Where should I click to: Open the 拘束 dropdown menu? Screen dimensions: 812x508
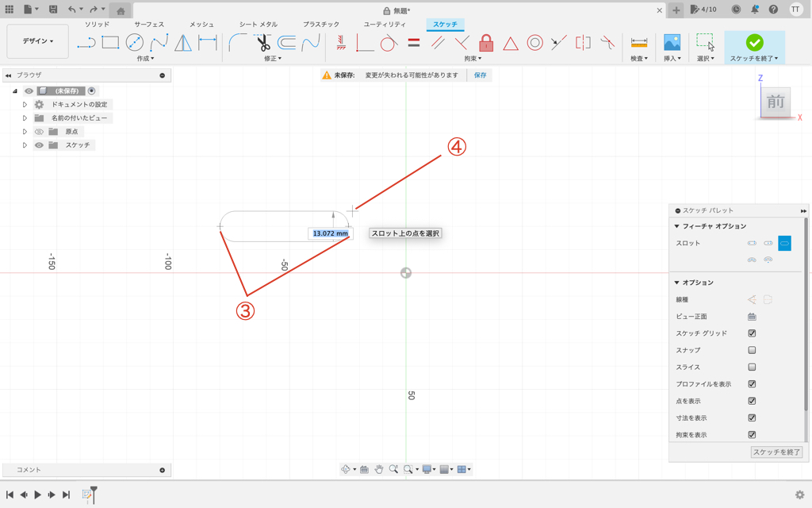click(473, 59)
